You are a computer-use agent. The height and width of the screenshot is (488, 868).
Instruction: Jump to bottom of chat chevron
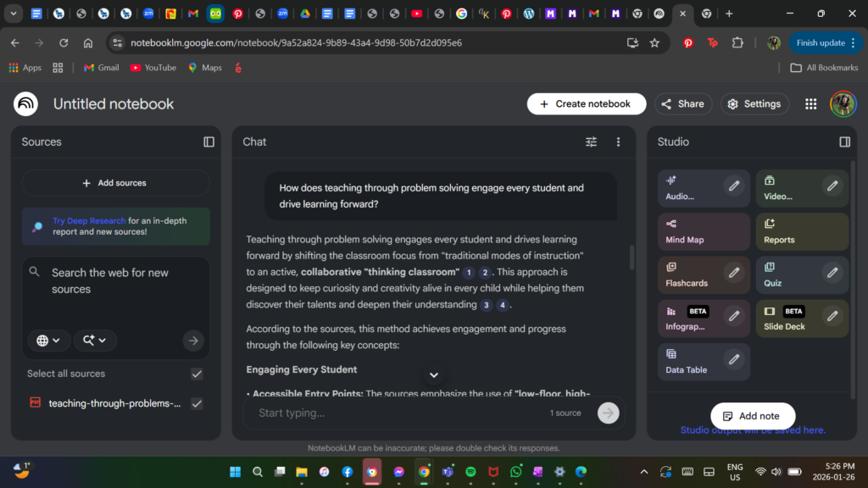coord(434,375)
